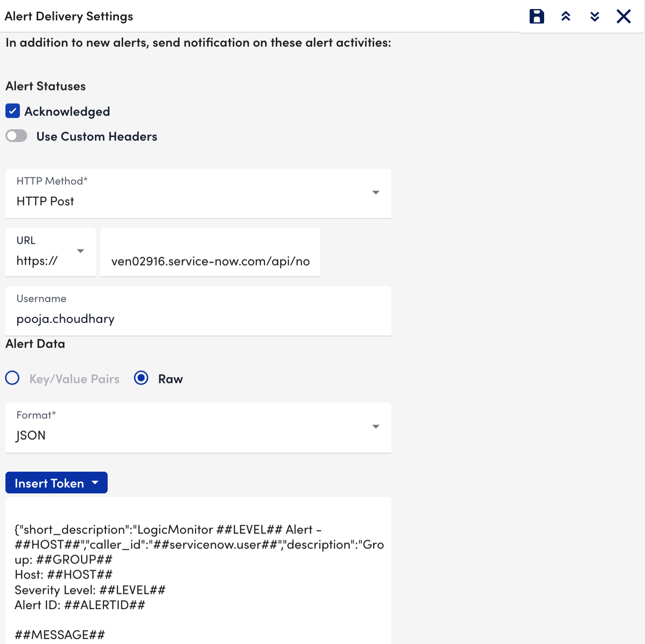
Task: Turn on Use Custom Headers
Action: point(16,136)
